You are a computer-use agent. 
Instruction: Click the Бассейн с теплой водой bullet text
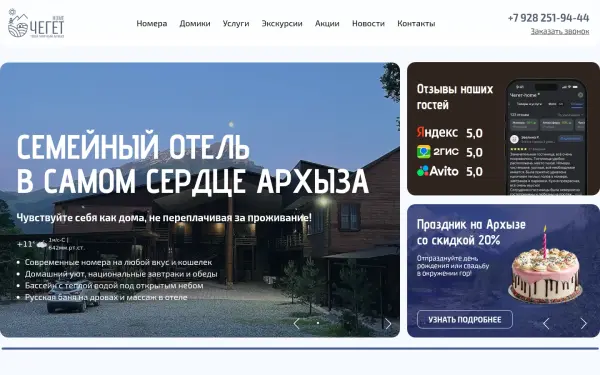click(114, 285)
